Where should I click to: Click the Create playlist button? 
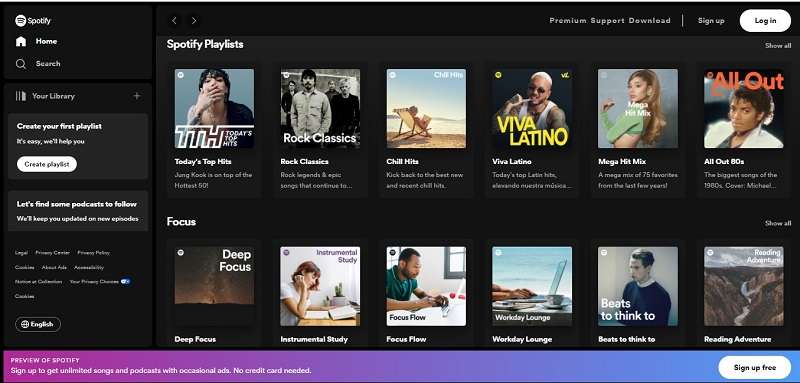pyautogui.click(x=47, y=164)
